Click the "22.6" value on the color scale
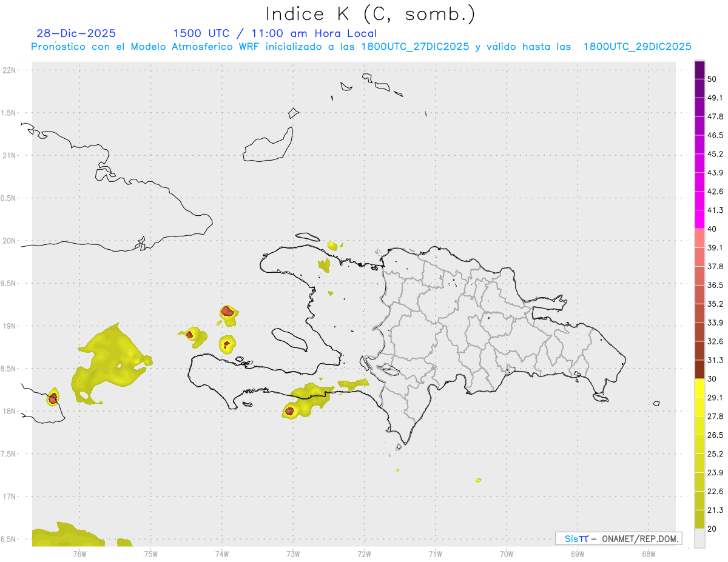This screenshot has width=728, height=562. point(715,492)
